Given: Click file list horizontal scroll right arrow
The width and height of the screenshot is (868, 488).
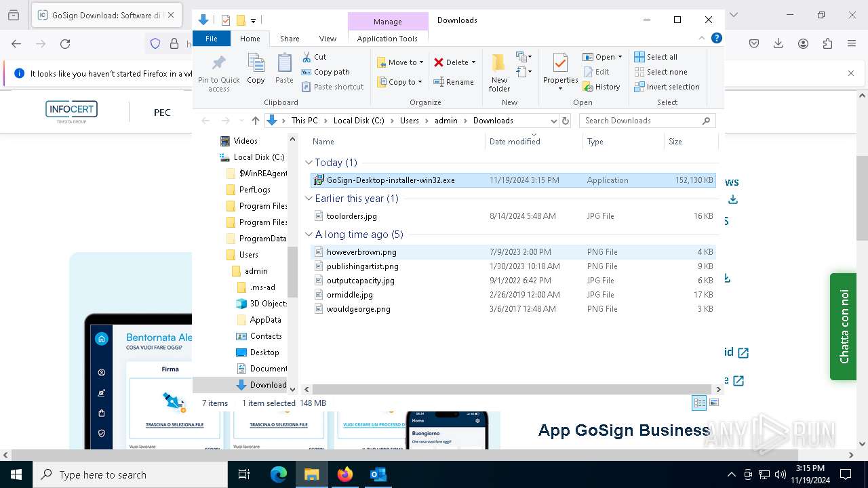Looking at the screenshot, I should point(719,390).
